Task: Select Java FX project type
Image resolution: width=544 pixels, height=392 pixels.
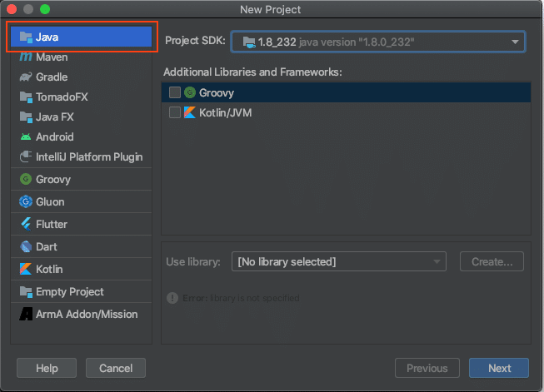Action: [x=81, y=117]
